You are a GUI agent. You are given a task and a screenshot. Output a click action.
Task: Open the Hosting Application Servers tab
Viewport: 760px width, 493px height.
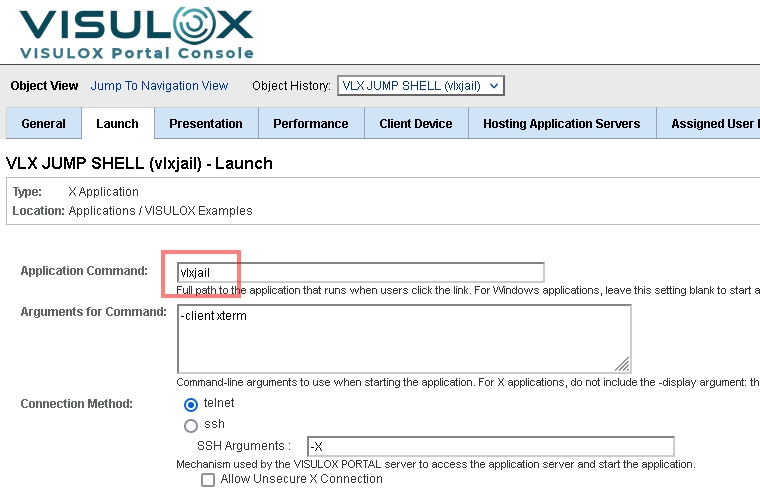pos(561,124)
